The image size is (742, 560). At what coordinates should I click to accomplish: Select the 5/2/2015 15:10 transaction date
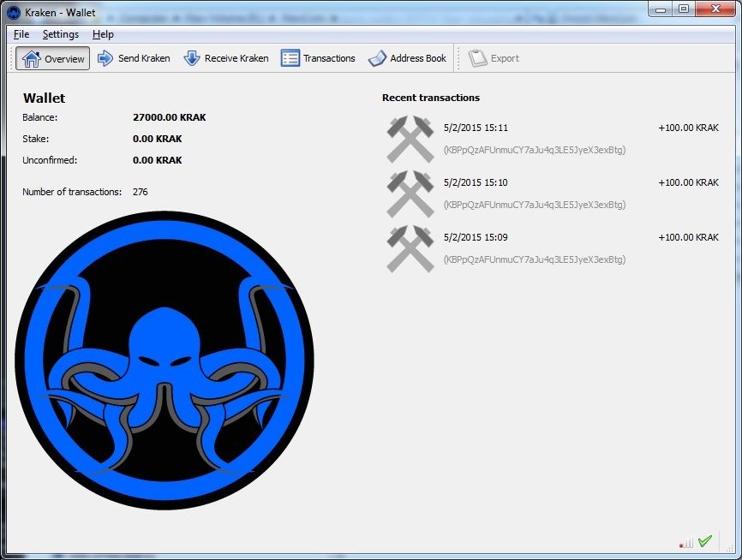click(x=476, y=182)
